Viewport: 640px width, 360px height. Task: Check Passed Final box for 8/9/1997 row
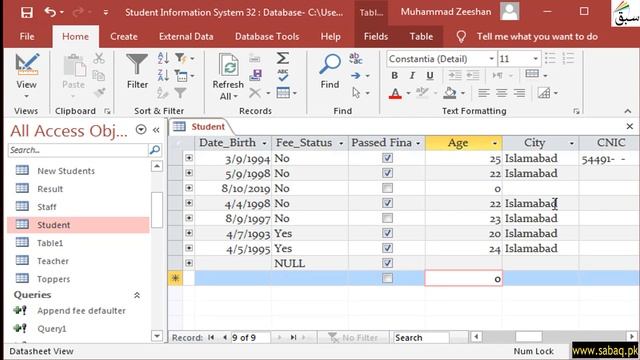pos(387,218)
